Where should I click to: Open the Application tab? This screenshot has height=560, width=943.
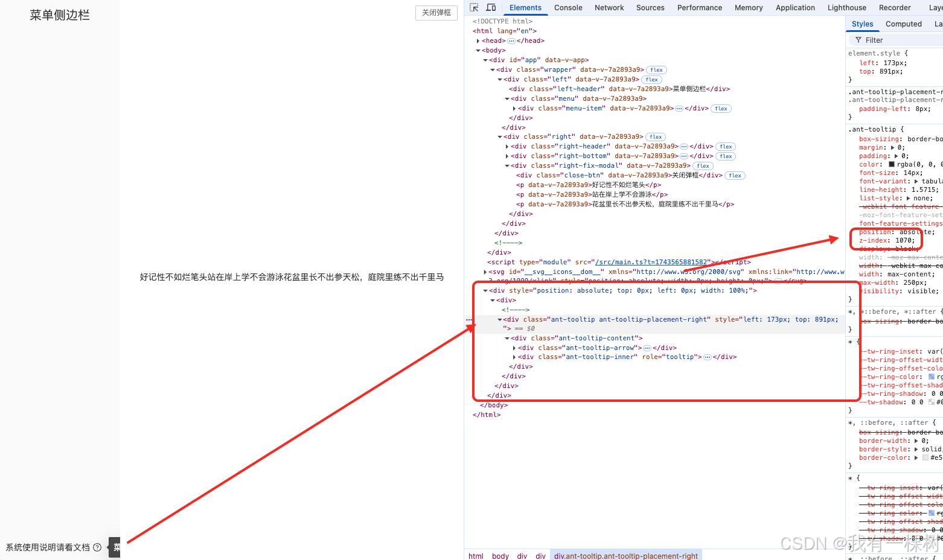tap(795, 8)
